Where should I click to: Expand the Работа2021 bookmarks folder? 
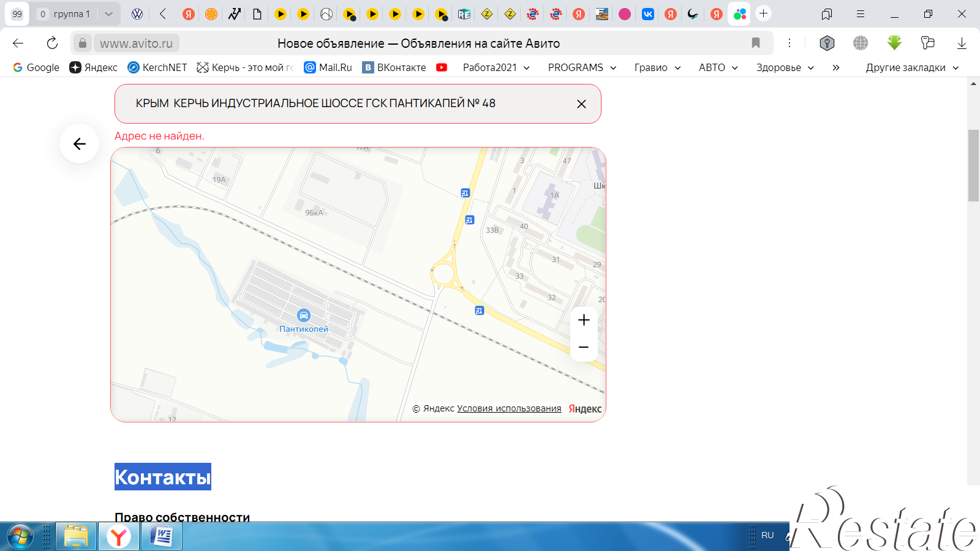click(x=496, y=67)
